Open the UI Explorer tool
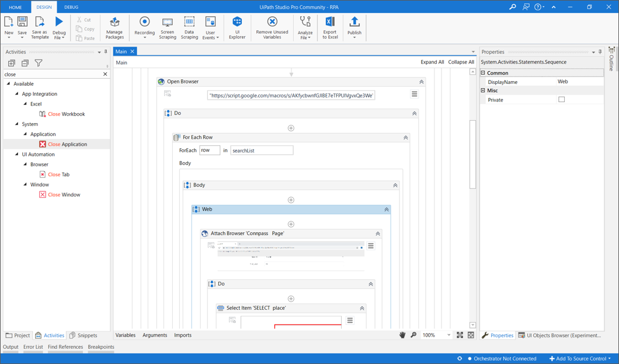 click(x=237, y=27)
